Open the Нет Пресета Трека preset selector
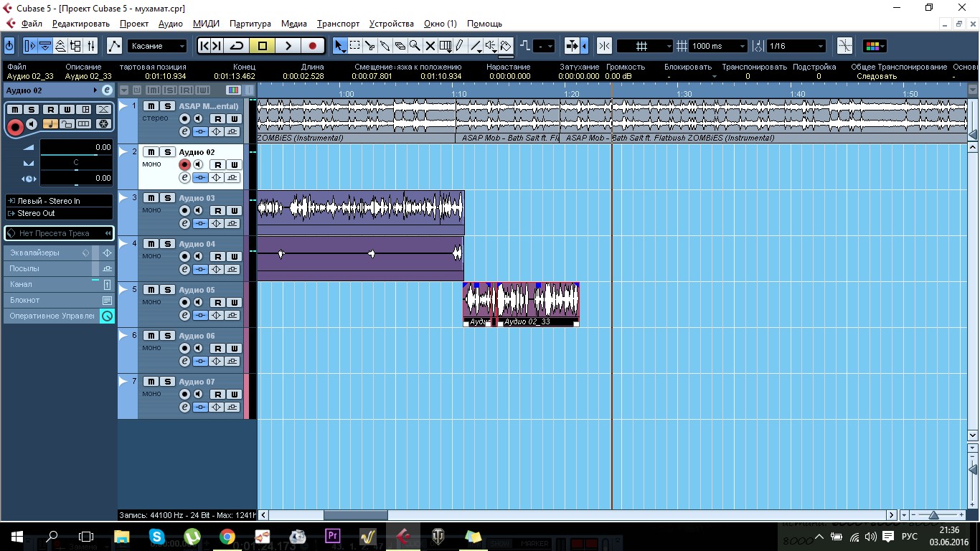The width and height of the screenshot is (980, 551). 59,233
